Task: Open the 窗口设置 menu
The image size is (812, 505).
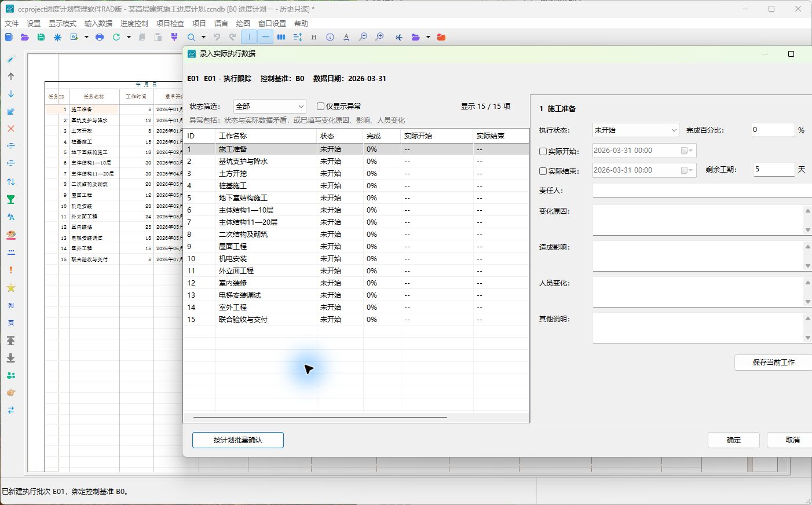Action: tap(272, 24)
